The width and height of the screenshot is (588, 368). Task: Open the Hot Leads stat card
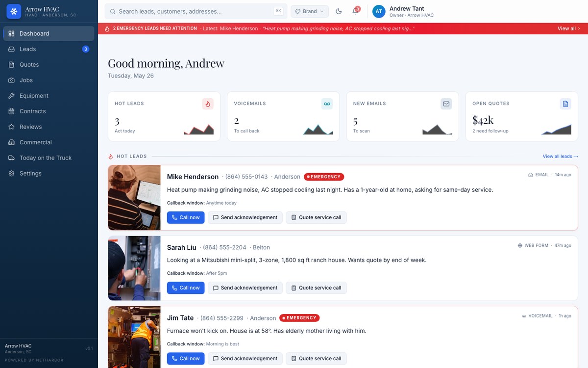pyautogui.click(x=164, y=116)
